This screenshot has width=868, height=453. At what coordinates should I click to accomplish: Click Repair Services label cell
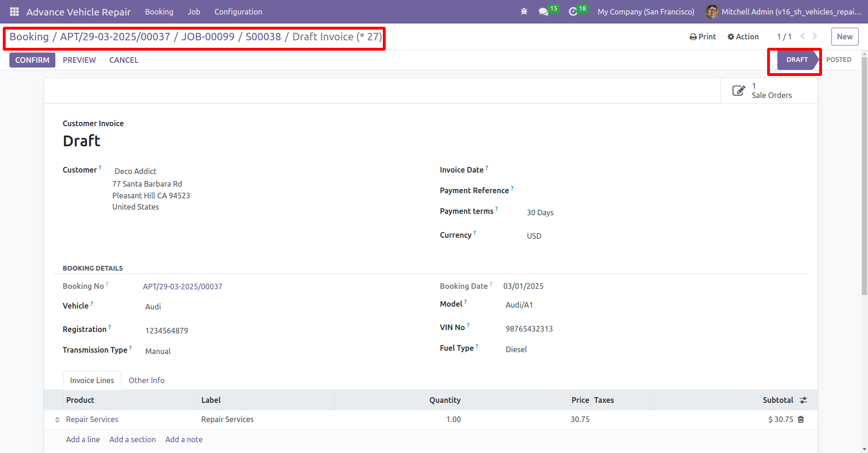pos(266,419)
